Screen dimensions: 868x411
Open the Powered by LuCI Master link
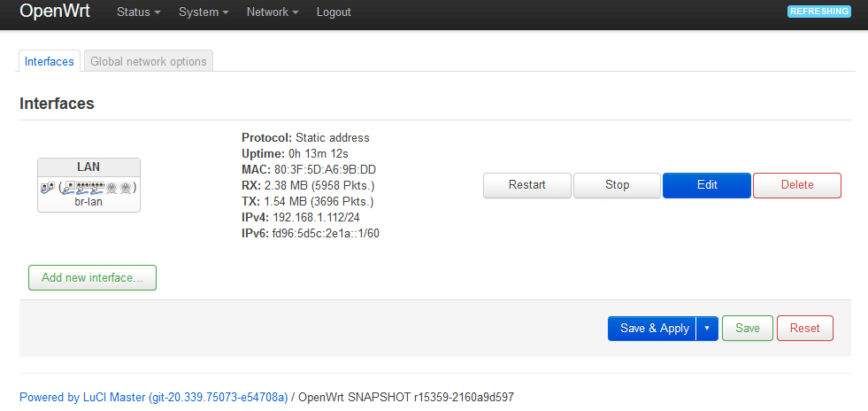click(154, 397)
